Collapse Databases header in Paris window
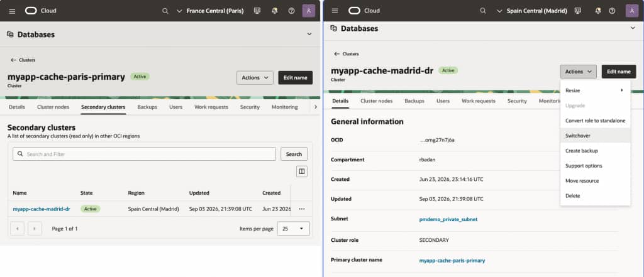The width and height of the screenshot is (644, 277). point(309,35)
